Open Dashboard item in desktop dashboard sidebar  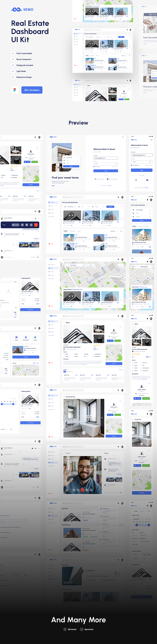pyautogui.click(x=51, y=202)
